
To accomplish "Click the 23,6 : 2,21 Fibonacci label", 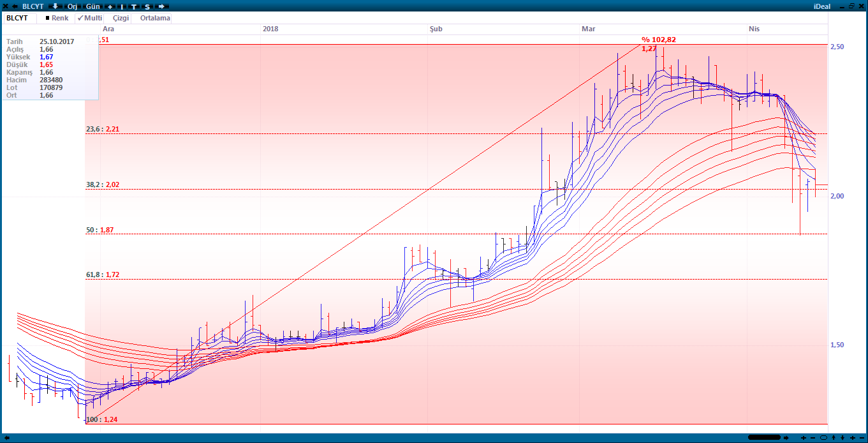I will pyautogui.click(x=103, y=129).
